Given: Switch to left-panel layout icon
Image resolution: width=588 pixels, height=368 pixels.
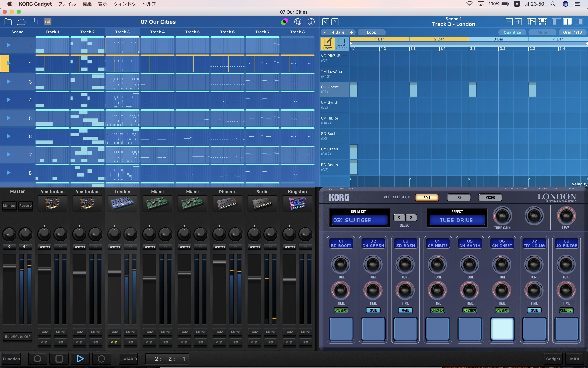Looking at the screenshot, I should [x=556, y=22].
